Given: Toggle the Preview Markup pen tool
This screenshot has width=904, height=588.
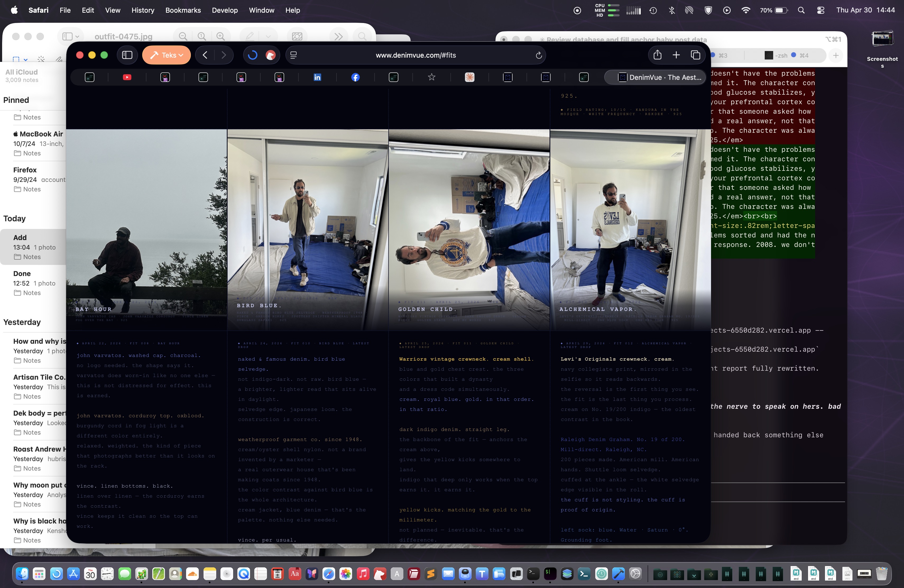Looking at the screenshot, I should (250, 36).
